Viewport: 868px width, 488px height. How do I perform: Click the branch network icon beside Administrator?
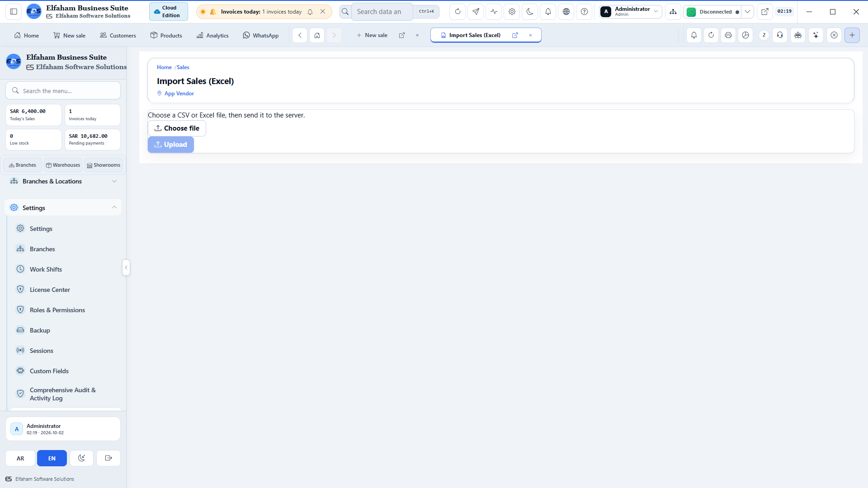coord(673,12)
